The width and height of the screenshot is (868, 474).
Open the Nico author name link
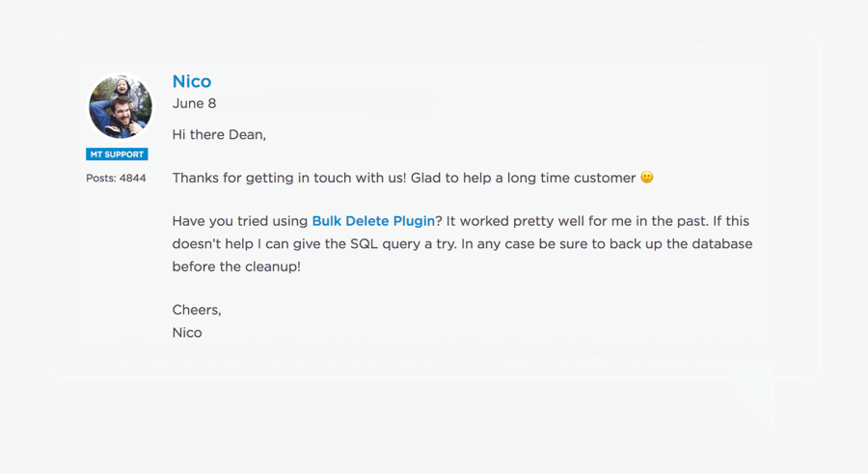pyautogui.click(x=191, y=82)
